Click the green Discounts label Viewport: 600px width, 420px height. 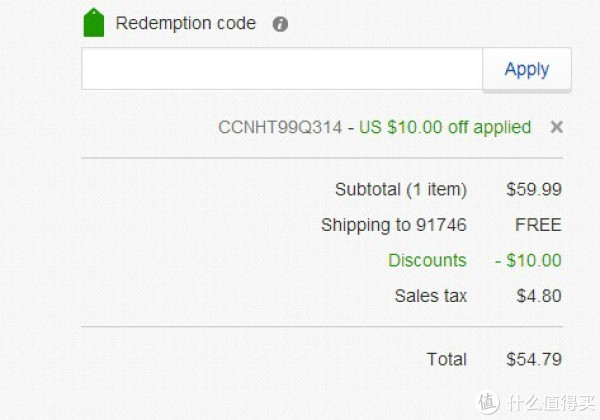click(x=427, y=260)
